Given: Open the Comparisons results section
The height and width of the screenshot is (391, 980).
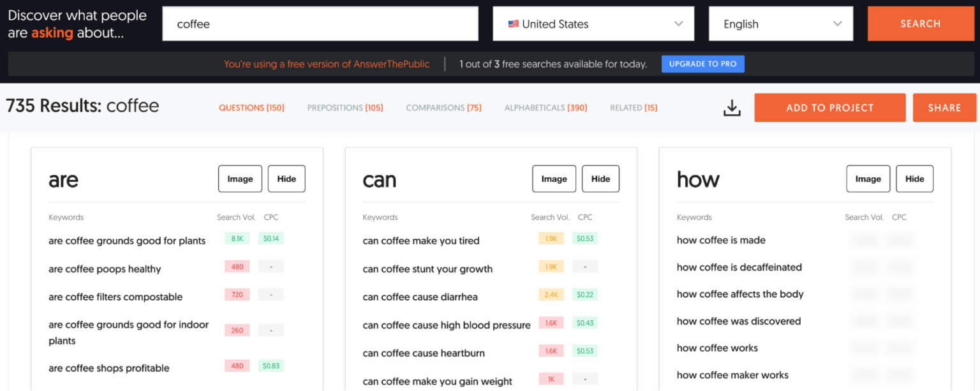Looking at the screenshot, I should click(443, 107).
